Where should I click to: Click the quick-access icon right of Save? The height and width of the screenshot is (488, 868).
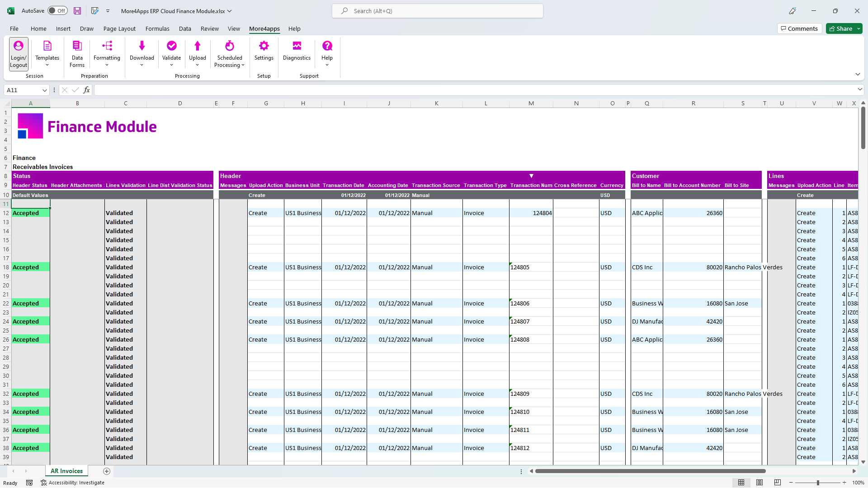pyautogui.click(x=94, y=11)
